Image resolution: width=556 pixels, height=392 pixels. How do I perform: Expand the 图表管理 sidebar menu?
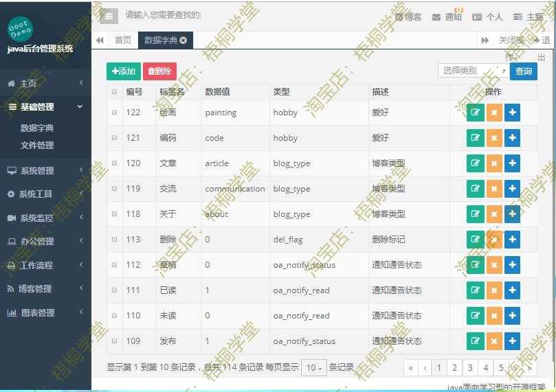coord(45,312)
